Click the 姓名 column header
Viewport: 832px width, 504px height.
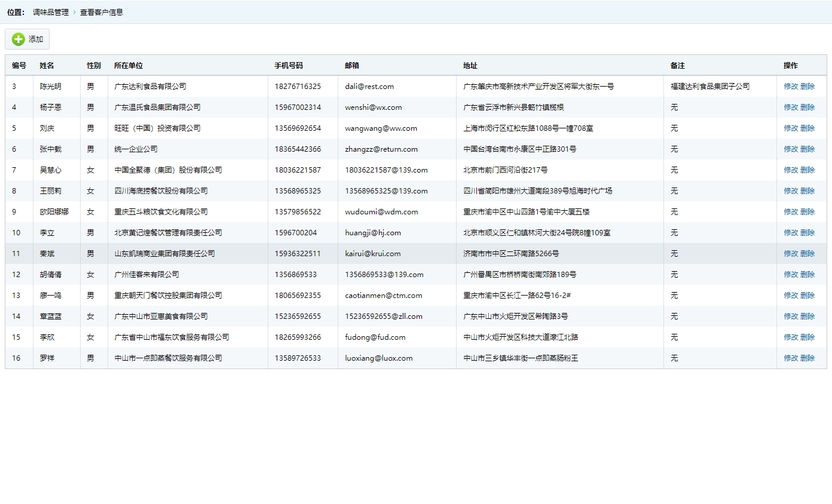pos(46,65)
